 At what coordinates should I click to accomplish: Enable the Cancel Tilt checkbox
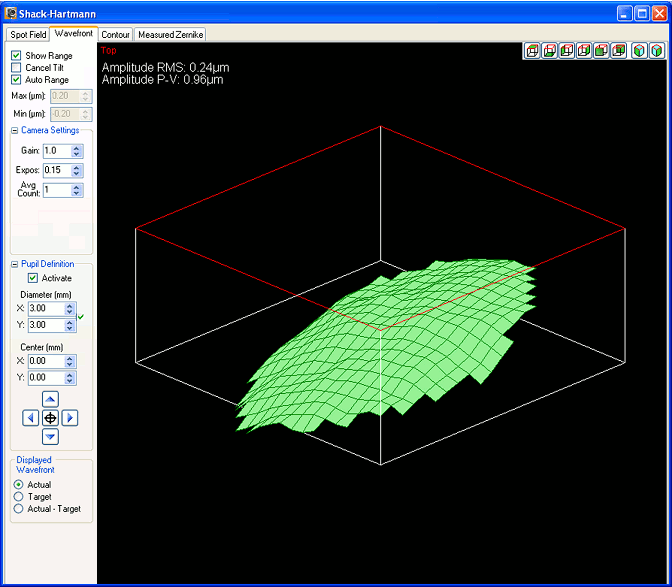click(16, 67)
